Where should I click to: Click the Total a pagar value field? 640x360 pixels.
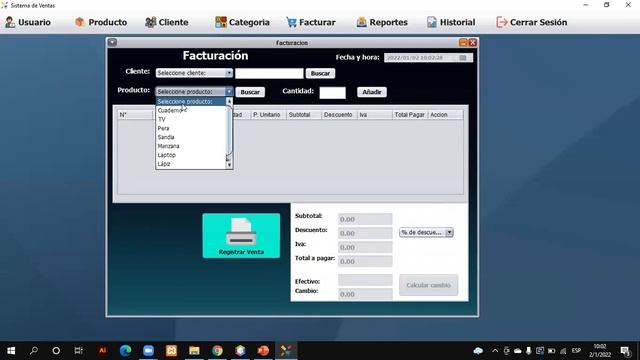coord(365,261)
